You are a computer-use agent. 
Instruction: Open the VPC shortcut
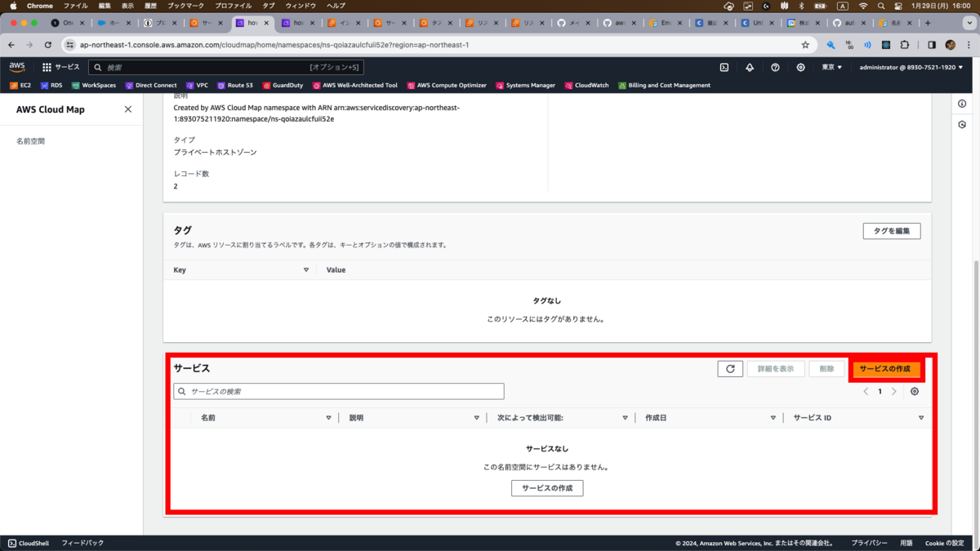[197, 85]
